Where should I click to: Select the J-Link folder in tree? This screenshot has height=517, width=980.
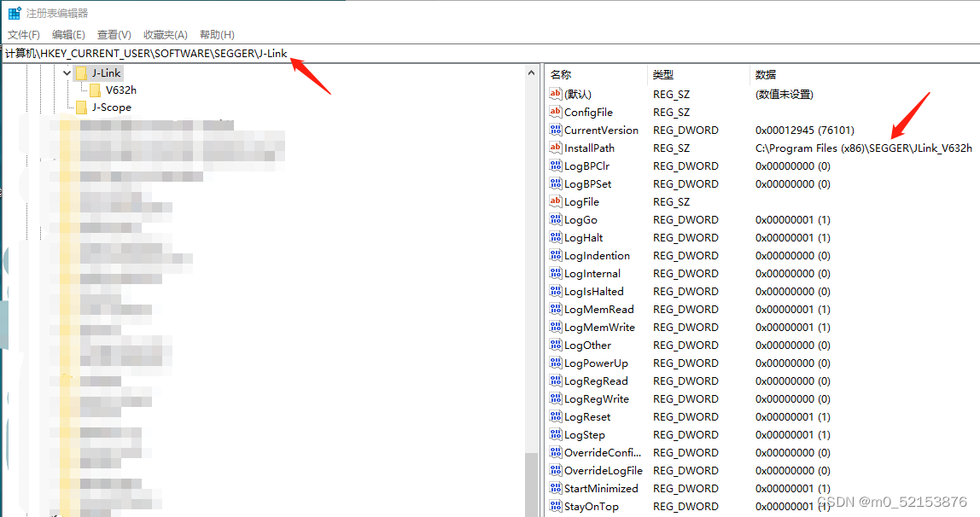tap(106, 73)
